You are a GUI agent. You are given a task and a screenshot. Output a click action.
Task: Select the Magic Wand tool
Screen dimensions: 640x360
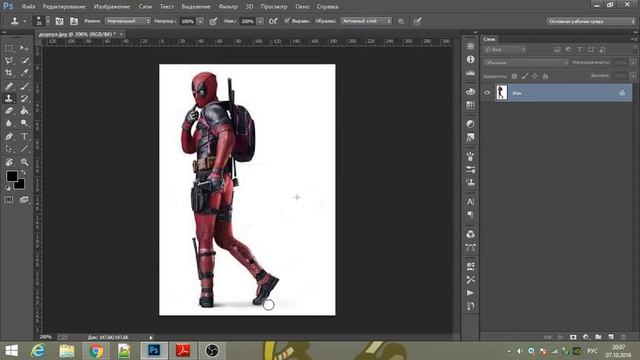pos(24,60)
